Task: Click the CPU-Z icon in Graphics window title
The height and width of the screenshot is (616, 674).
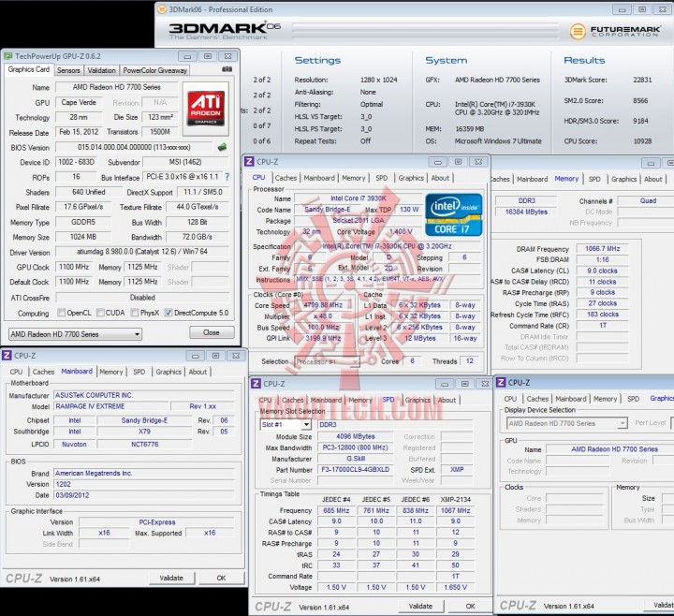Action: click(500, 383)
